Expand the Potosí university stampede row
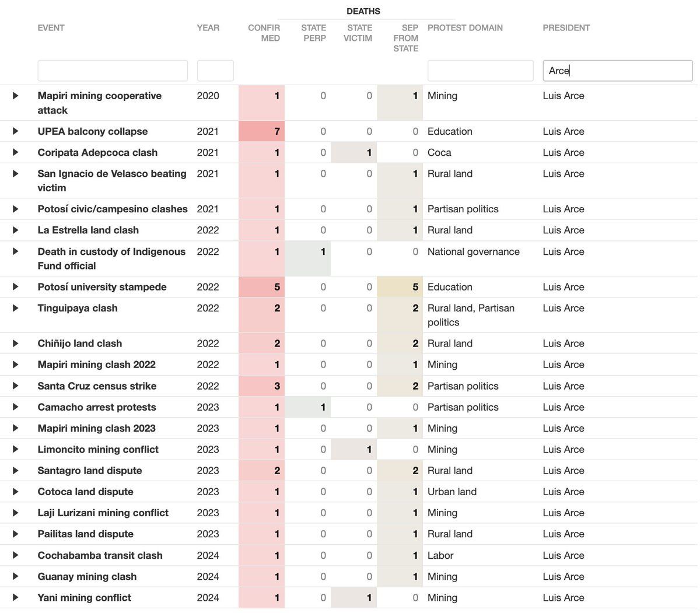This screenshot has width=700, height=613. click(16, 286)
